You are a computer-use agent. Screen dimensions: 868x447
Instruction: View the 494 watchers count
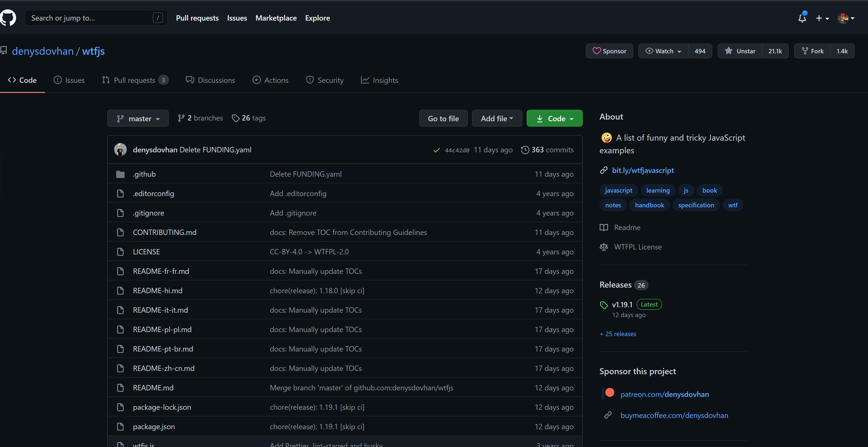(700, 51)
